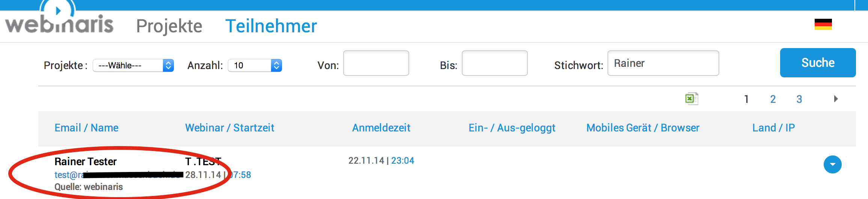The width and height of the screenshot is (868, 199).
Task: Open the German flag language selector
Action: coord(823,24)
